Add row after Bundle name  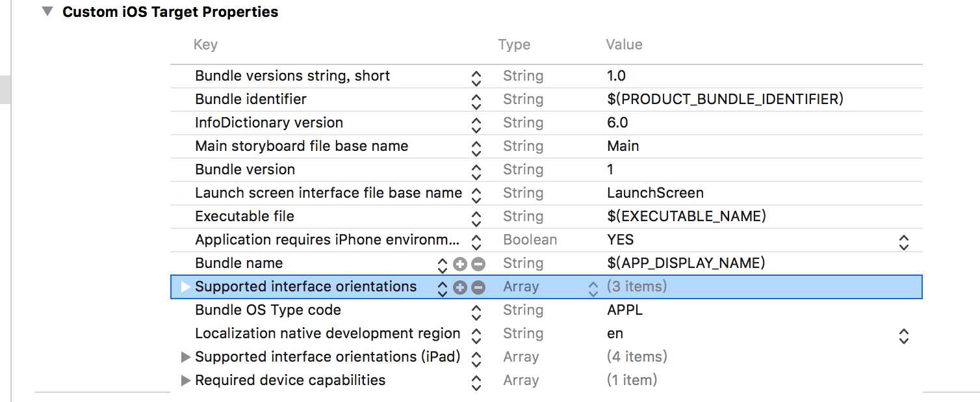pyautogui.click(x=460, y=263)
